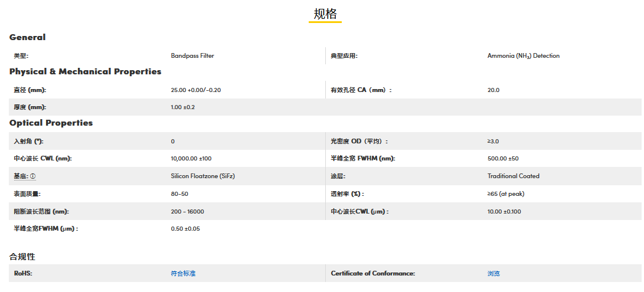Select the surface quality value 80-50
Screen dimensions: 644x292
(x=179, y=194)
